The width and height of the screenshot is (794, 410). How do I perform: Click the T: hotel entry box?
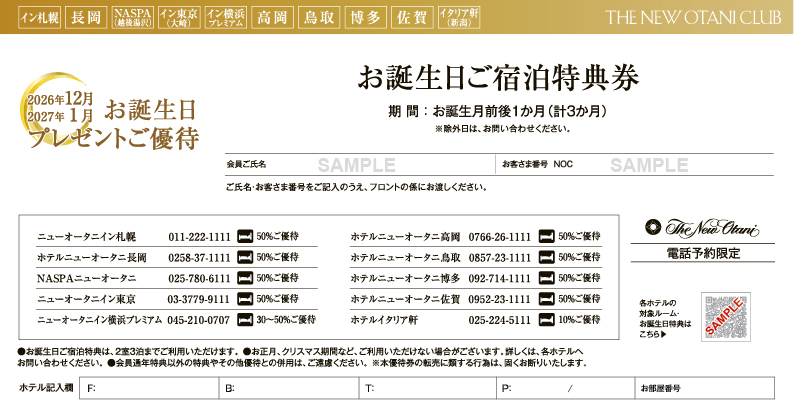point(428,388)
